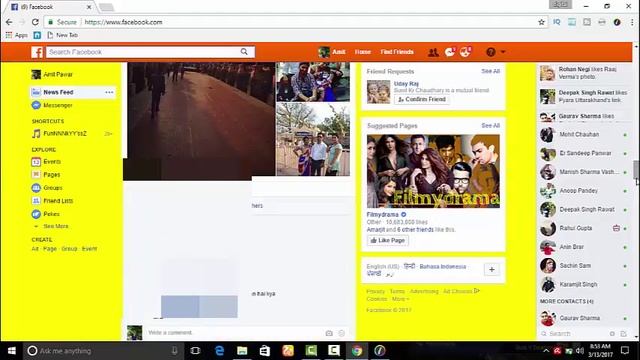Open the Messages icon in header
The height and width of the screenshot is (360, 640).
450,52
